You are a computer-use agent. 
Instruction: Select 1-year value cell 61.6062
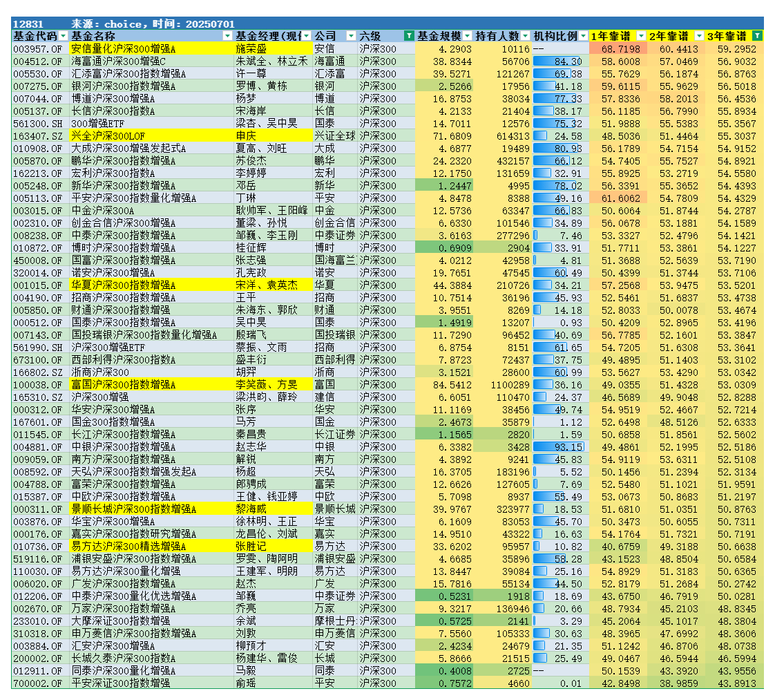pyautogui.click(x=618, y=198)
